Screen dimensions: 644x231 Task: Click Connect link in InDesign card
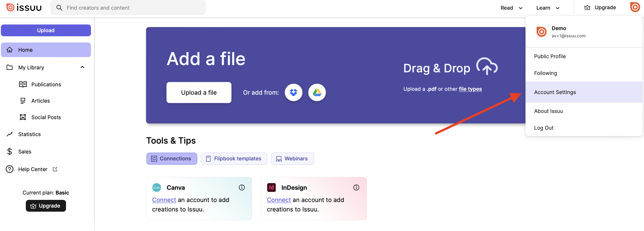[279, 200]
